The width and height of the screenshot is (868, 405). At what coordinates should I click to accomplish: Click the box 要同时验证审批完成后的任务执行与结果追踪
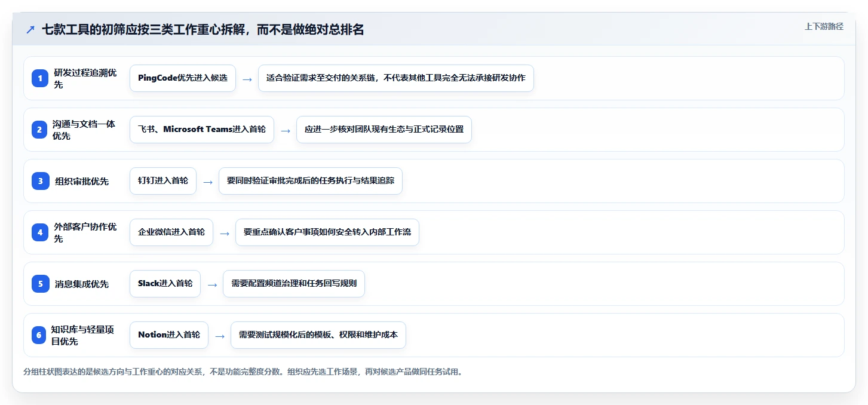pyautogui.click(x=311, y=181)
